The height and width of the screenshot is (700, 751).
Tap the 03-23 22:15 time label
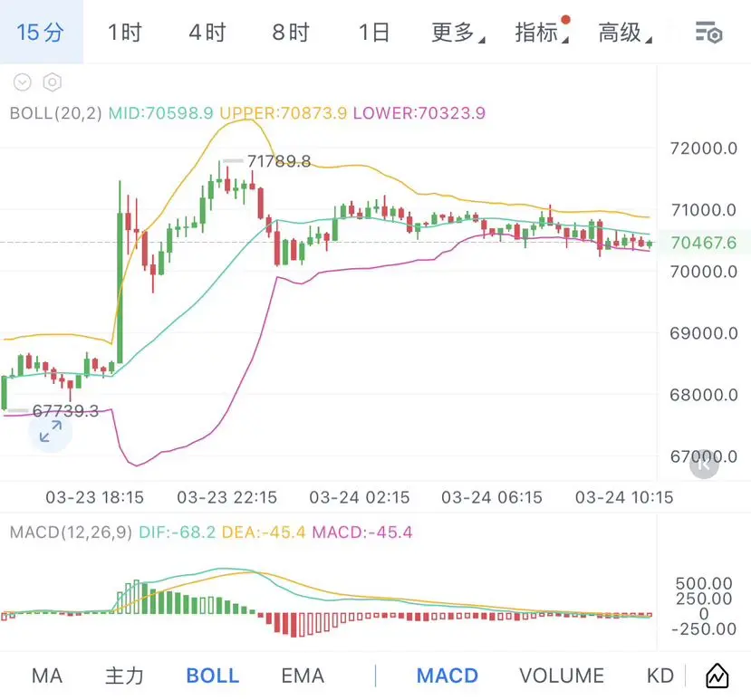coord(227,497)
